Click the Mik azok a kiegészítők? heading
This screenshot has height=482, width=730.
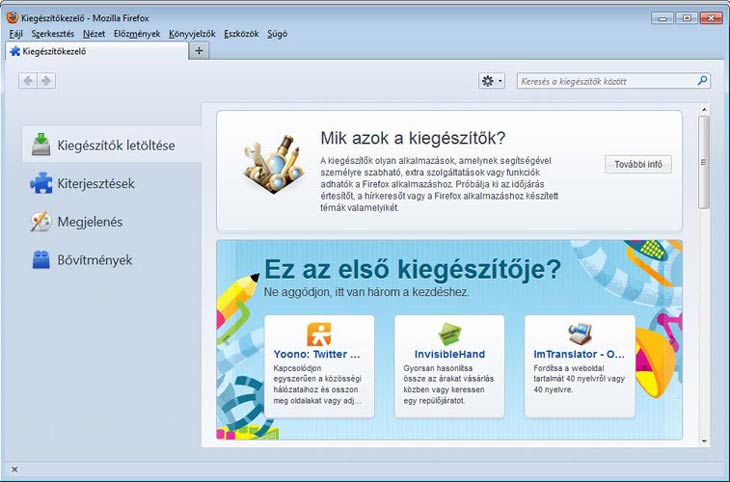413,138
